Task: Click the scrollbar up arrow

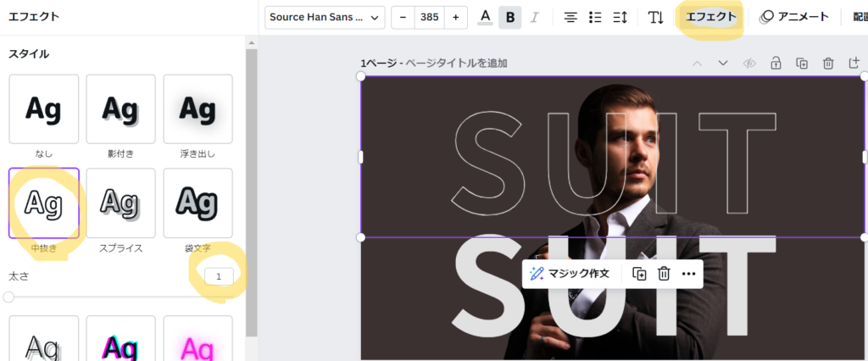Action: pos(251,42)
